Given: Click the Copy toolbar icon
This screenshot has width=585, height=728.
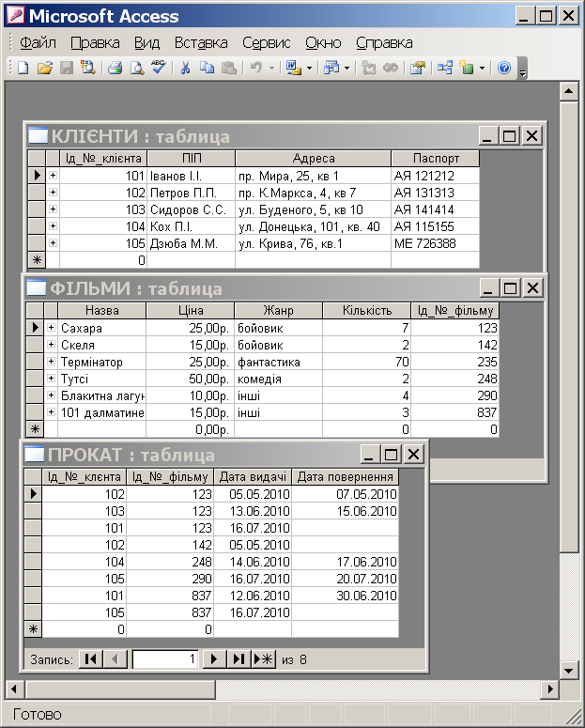Looking at the screenshot, I should click(x=208, y=69).
